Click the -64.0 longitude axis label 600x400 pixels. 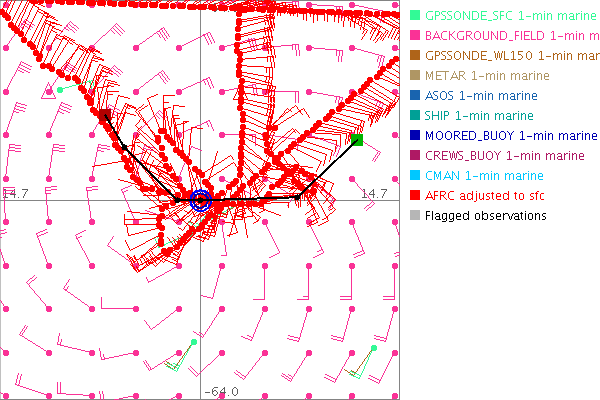[220, 391]
